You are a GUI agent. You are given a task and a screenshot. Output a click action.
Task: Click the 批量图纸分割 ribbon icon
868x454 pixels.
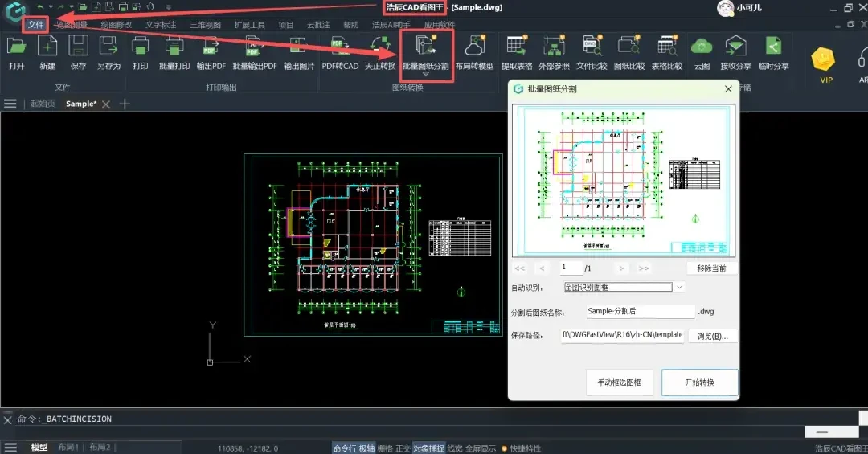click(426, 47)
